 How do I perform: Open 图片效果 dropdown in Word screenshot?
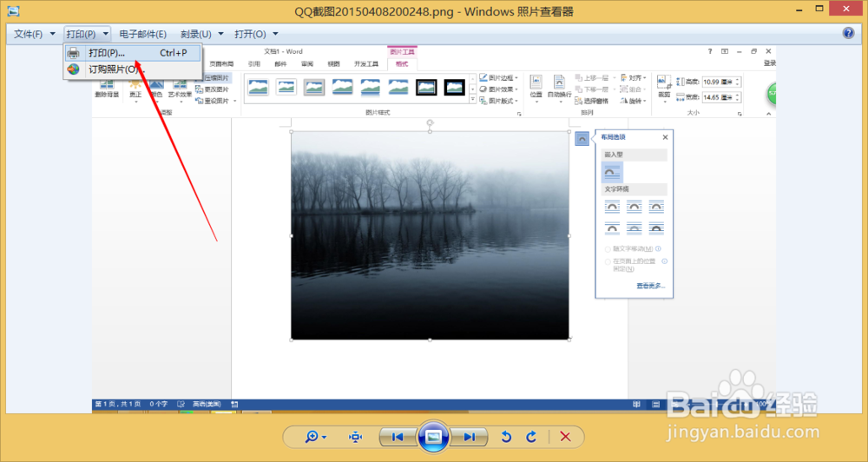[499, 89]
